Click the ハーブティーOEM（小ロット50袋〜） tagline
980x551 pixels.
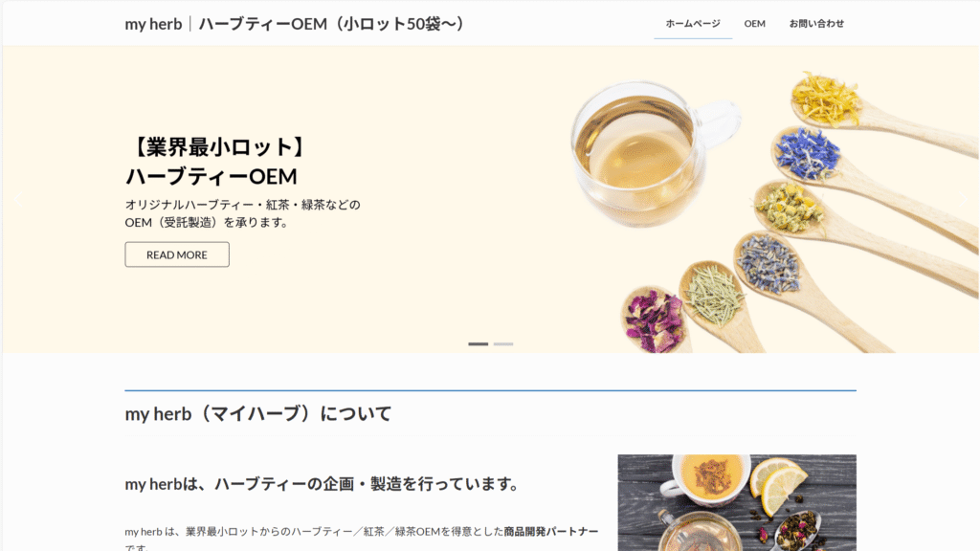pyautogui.click(x=333, y=24)
